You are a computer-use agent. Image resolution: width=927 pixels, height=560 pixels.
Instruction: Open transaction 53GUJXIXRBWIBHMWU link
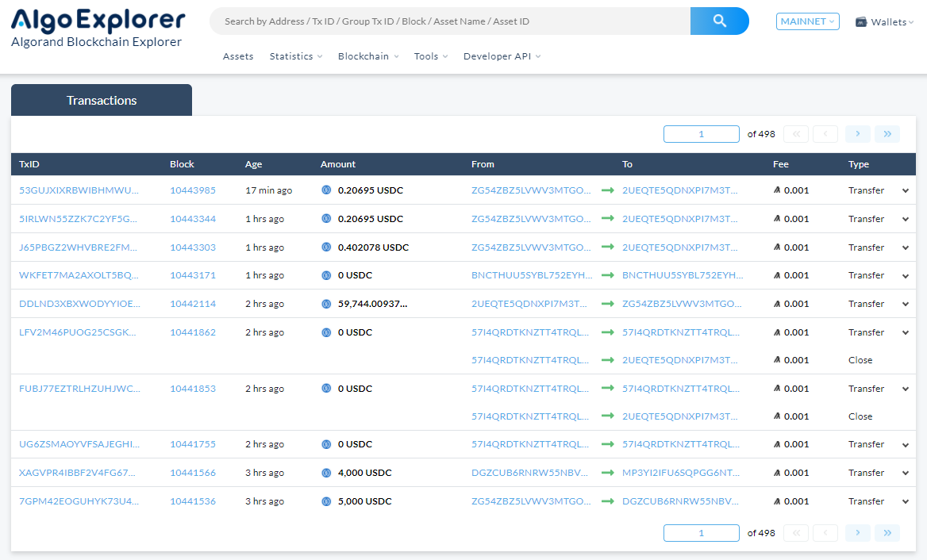[x=79, y=190]
